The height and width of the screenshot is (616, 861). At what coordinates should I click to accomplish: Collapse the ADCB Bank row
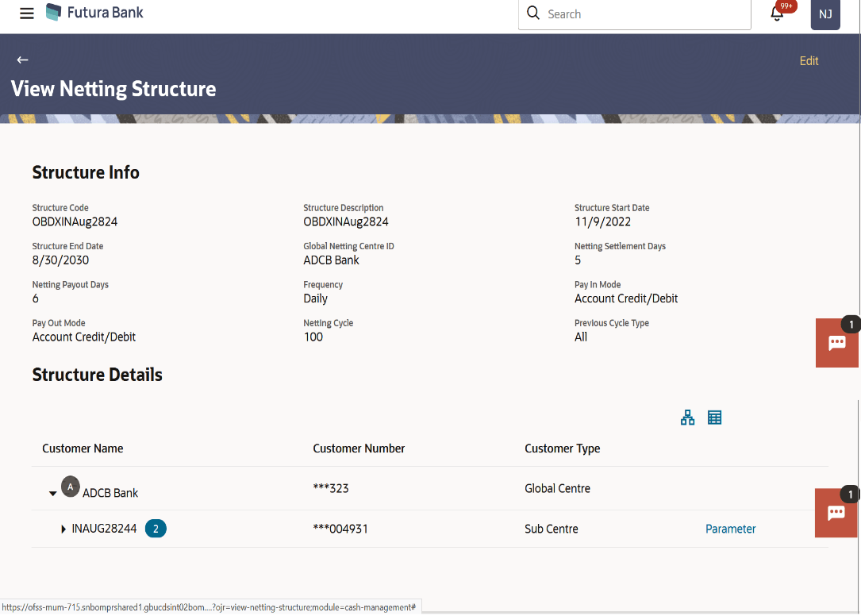coord(52,494)
